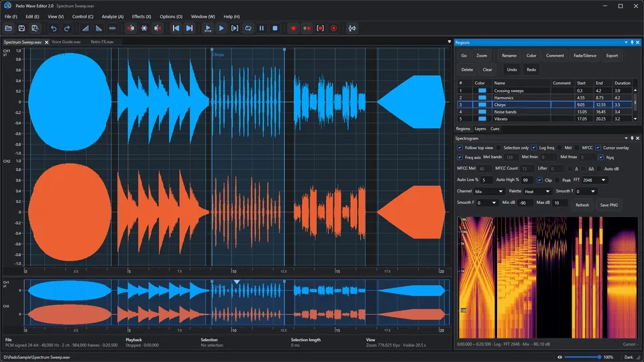Click the Export button in Regions
Screen dimensions: 644x362
[x=612, y=56]
